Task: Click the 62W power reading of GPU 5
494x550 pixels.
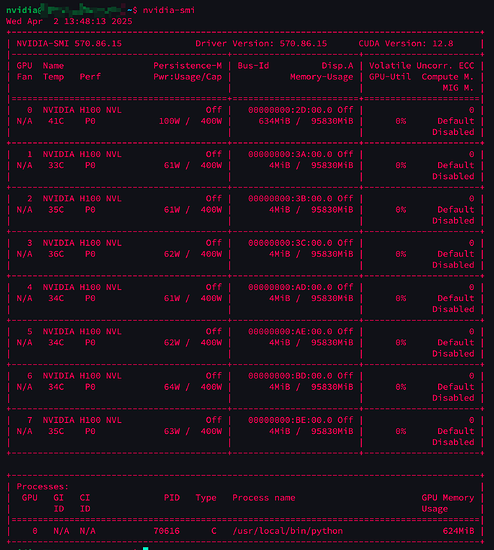Action: coord(172,342)
